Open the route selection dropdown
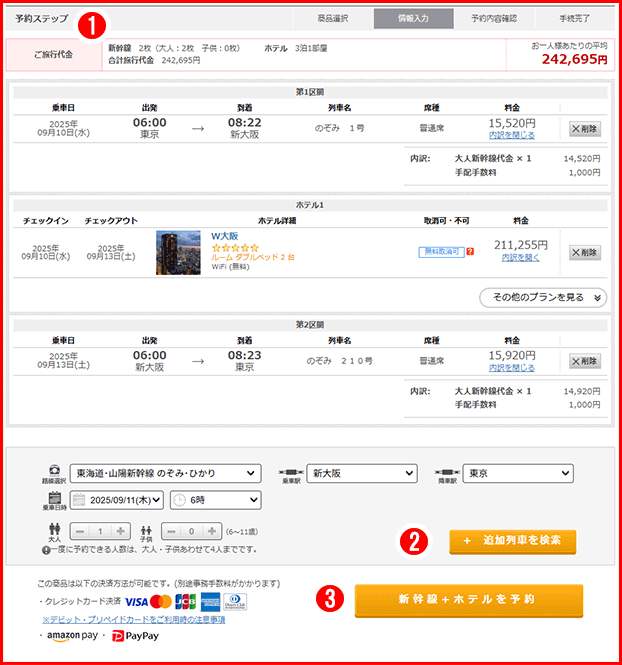This screenshot has width=622, height=665. coord(165,473)
